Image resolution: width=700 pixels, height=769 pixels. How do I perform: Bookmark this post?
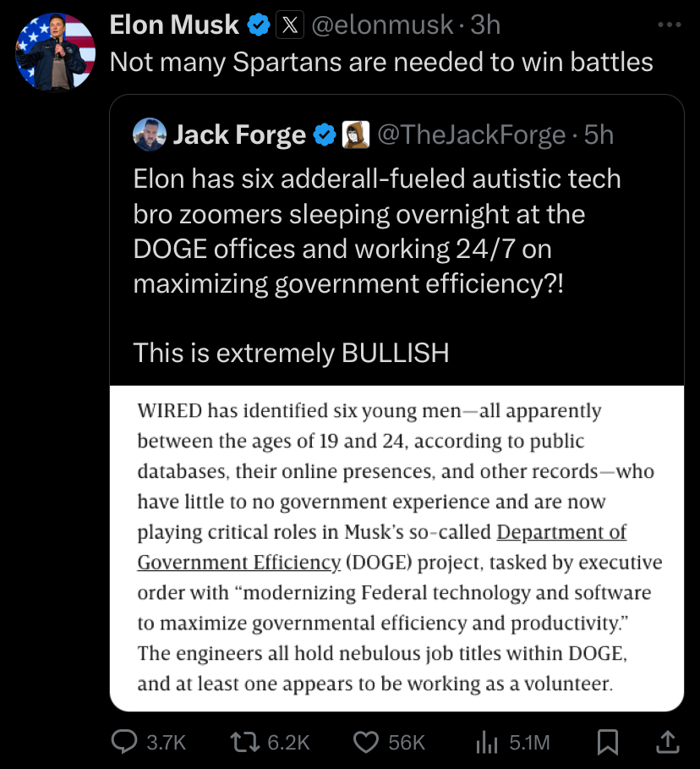607,742
